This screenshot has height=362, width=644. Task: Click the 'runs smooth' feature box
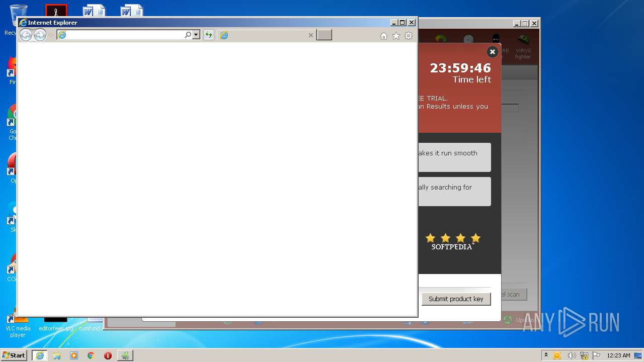[x=454, y=157]
